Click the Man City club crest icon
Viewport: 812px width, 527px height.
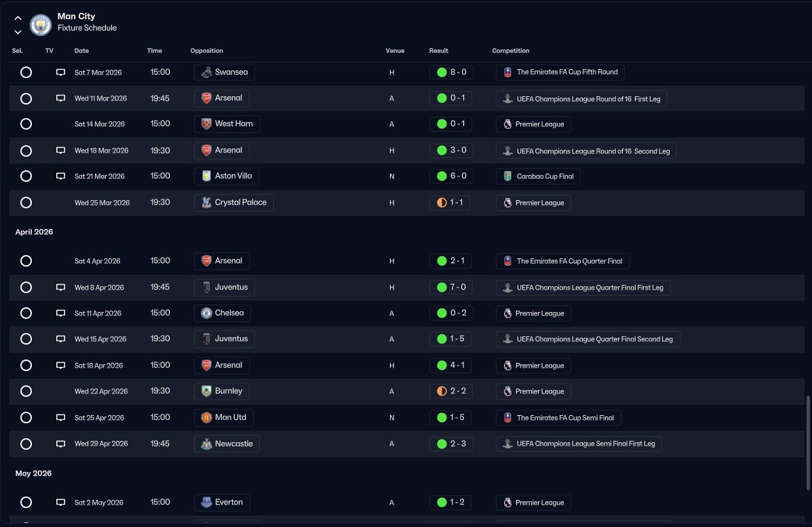(x=41, y=25)
